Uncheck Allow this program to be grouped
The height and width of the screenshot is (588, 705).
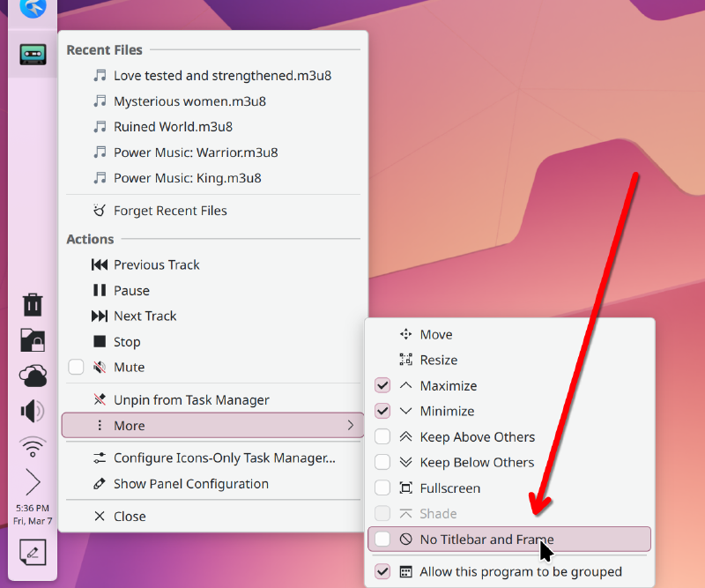[382, 571]
